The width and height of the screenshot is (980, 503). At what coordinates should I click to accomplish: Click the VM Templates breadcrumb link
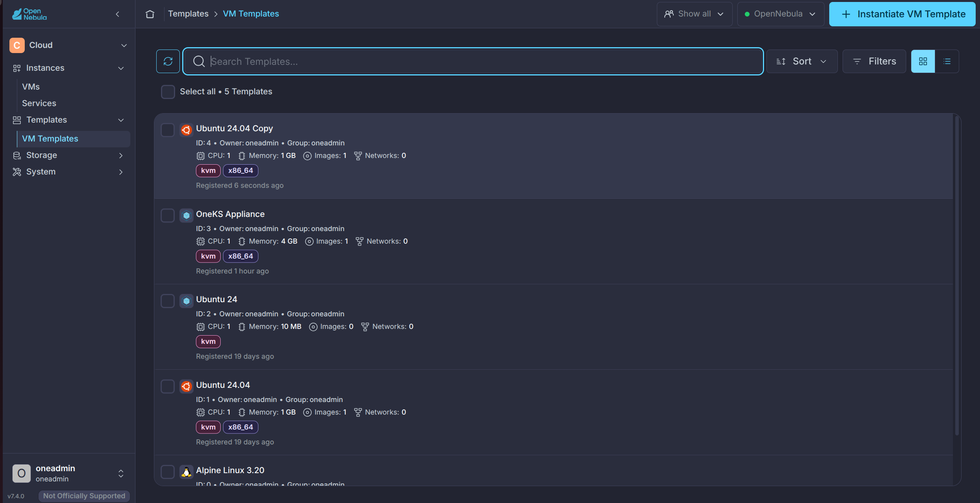[251, 14]
